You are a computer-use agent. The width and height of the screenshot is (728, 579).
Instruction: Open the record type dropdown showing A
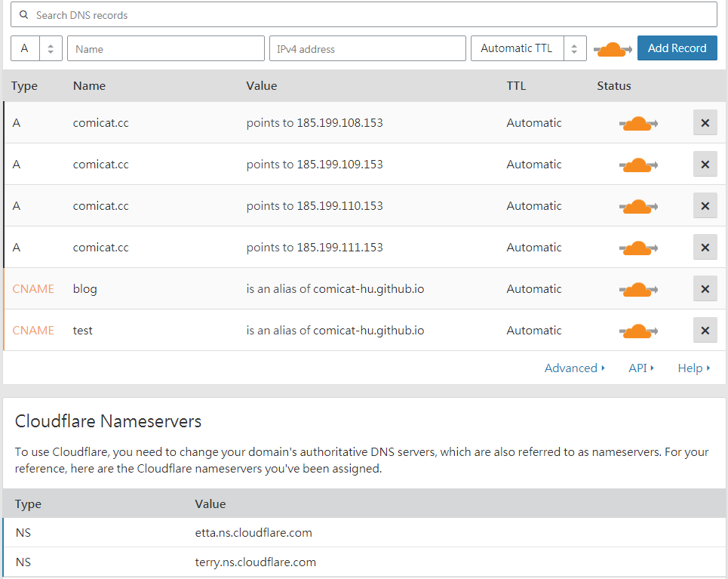[x=36, y=48]
